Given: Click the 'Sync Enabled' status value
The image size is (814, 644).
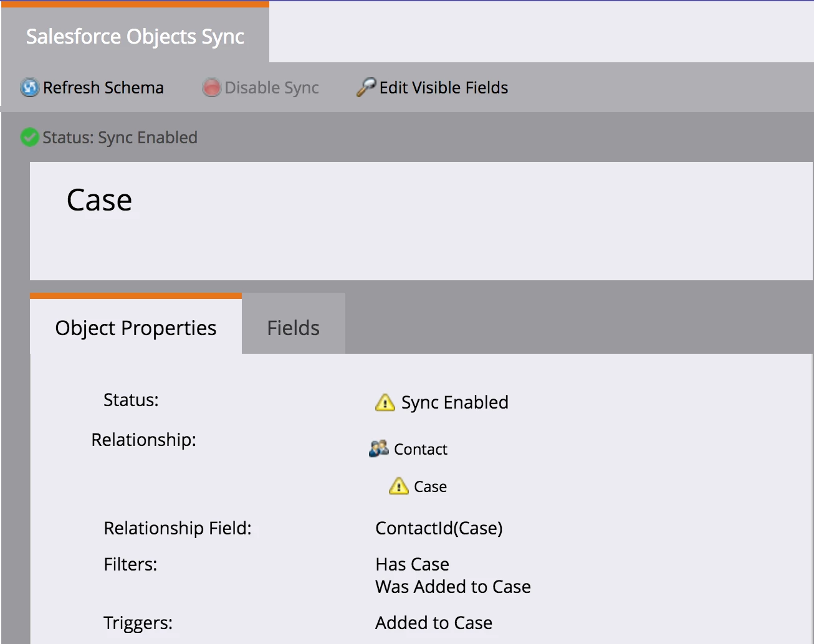Looking at the screenshot, I should pyautogui.click(x=455, y=402).
